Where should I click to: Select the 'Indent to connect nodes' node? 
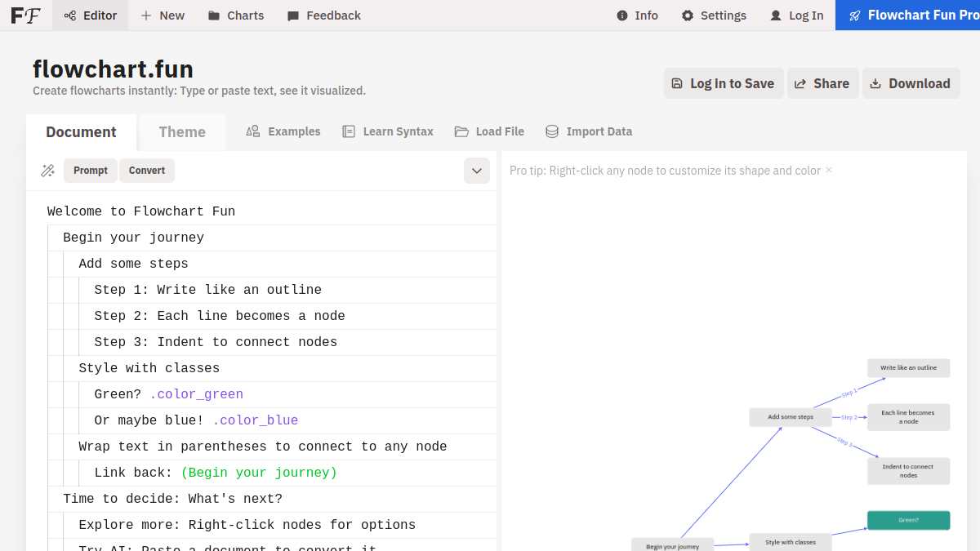909,471
